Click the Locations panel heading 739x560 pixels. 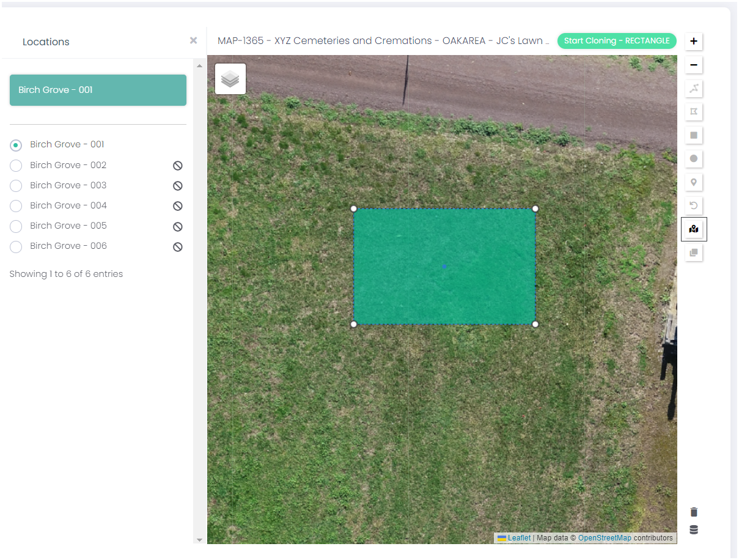(46, 42)
